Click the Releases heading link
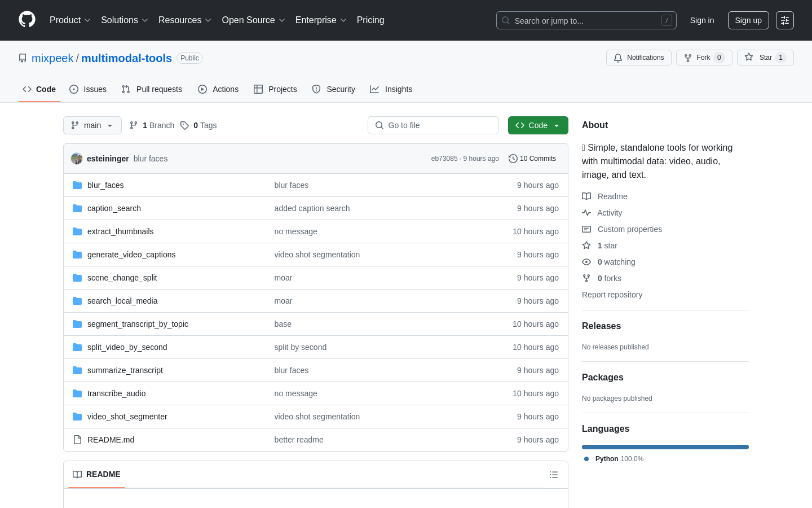 [601, 326]
